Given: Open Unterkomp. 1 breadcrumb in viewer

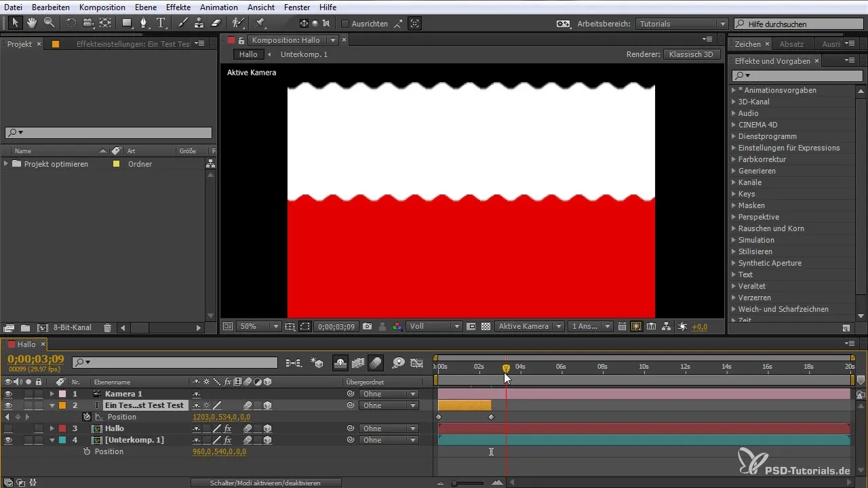Looking at the screenshot, I should click(304, 54).
